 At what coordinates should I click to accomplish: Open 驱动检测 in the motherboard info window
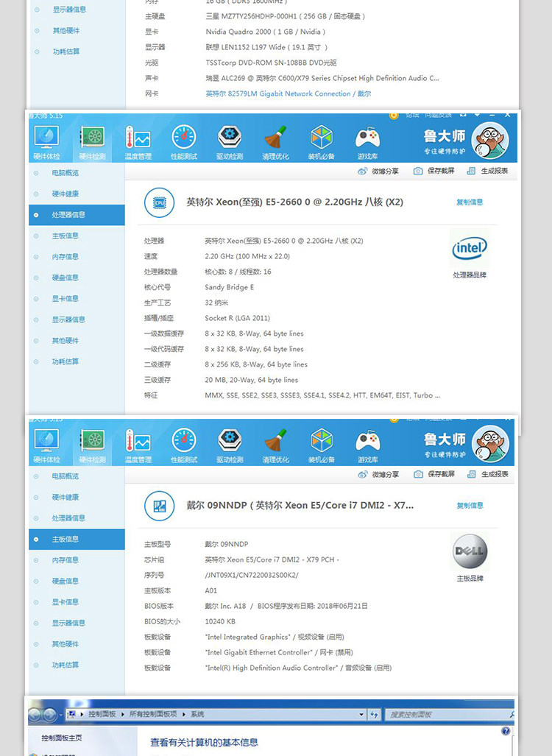click(230, 445)
